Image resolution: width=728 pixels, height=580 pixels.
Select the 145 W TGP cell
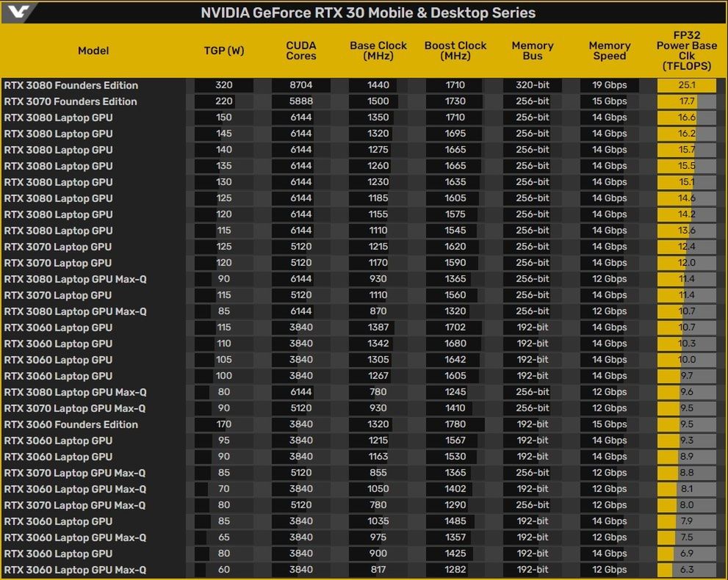[224, 134]
